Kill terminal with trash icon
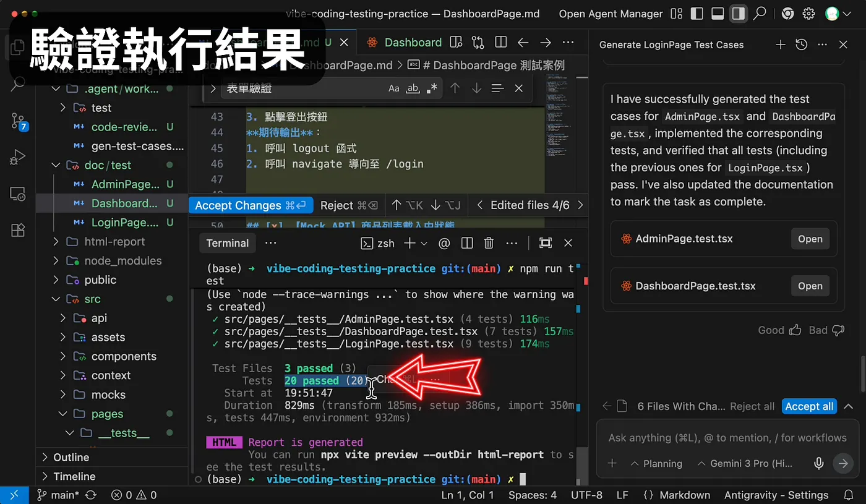 489,243
